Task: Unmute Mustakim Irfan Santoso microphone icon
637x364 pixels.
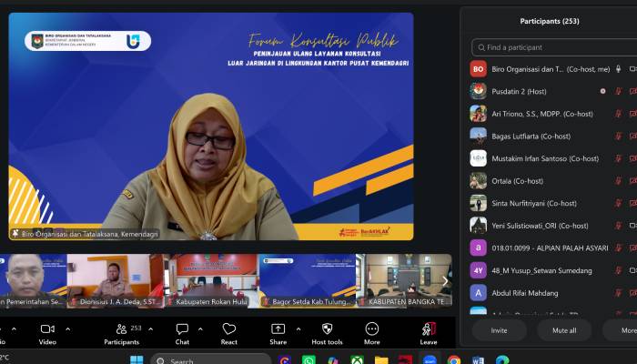Action: [618, 158]
